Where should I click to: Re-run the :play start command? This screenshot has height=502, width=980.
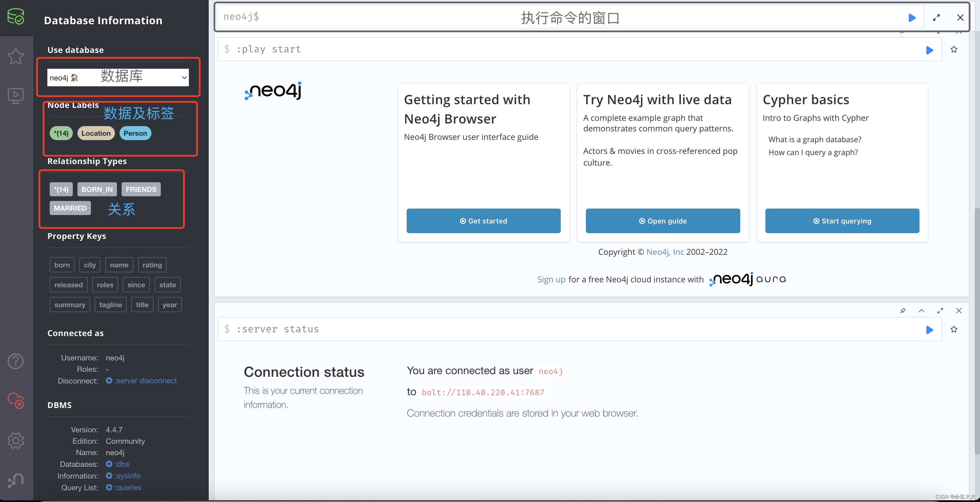click(929, 50)
